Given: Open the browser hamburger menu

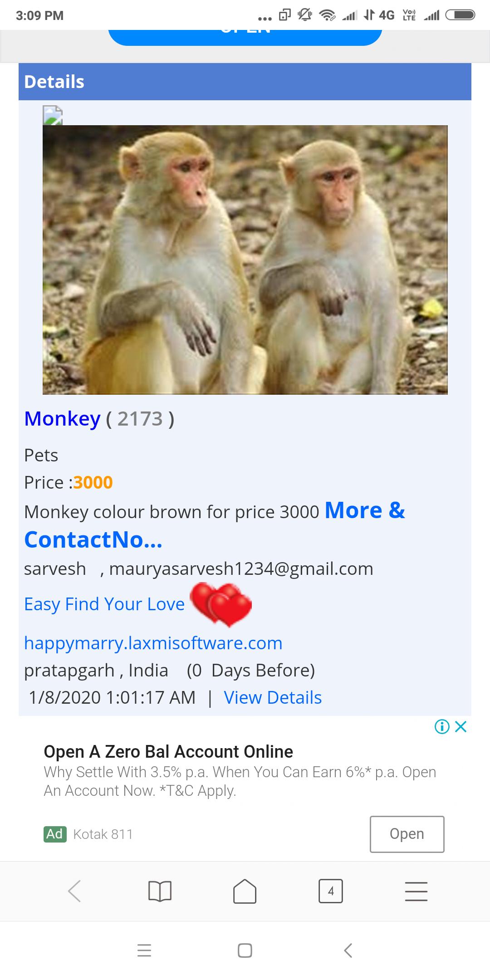Looking at the screenshot, I should coord(416,891).
